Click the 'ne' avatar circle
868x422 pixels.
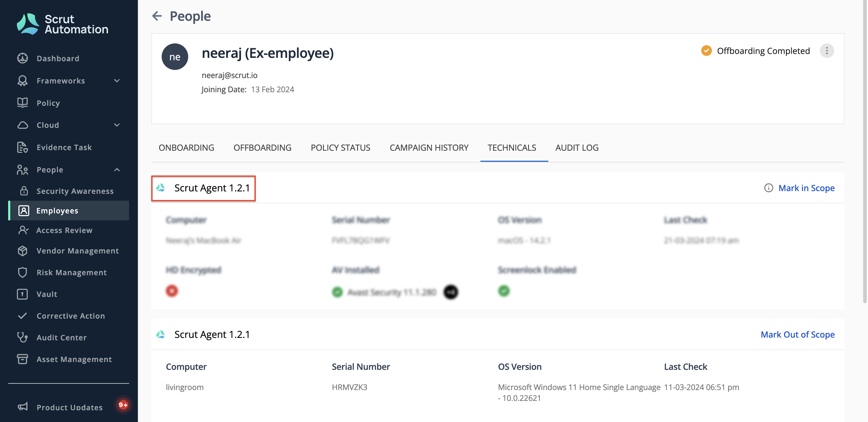pyautogui.click(x=175, y=57)
